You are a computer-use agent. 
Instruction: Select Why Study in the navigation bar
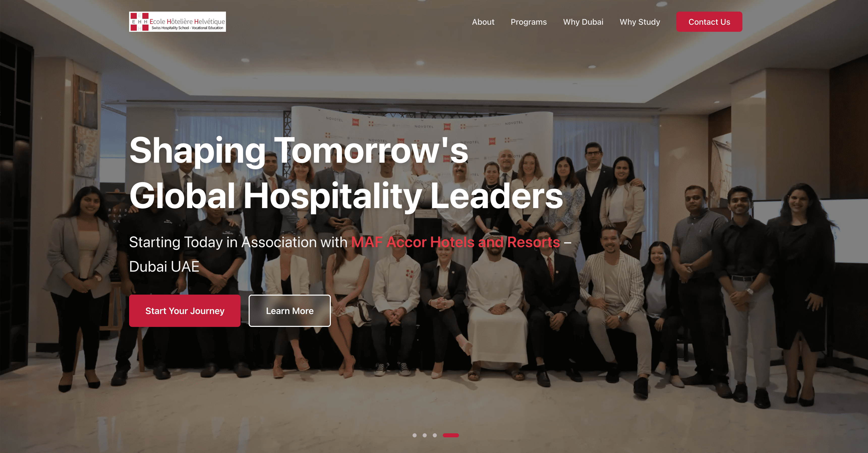pos(640,22)
